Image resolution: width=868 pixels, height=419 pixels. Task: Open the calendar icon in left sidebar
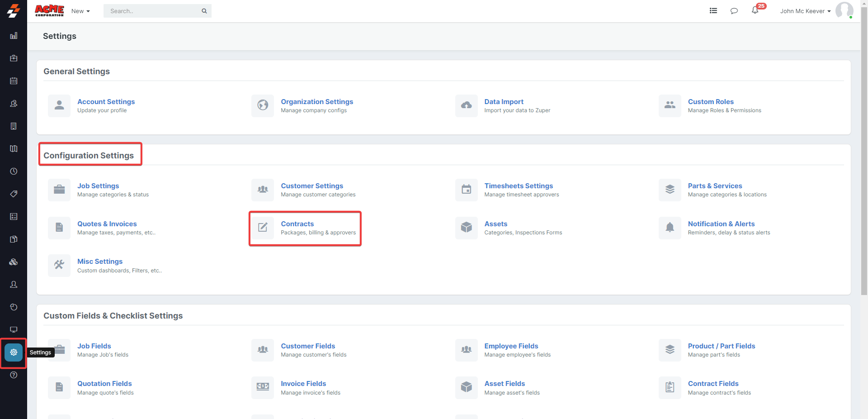point(14,81)
